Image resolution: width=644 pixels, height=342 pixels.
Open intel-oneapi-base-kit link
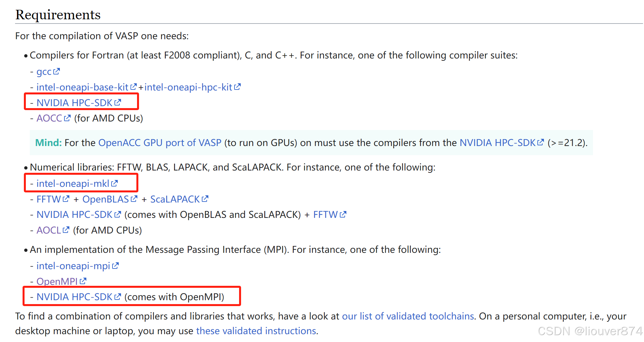click(82, 87)
